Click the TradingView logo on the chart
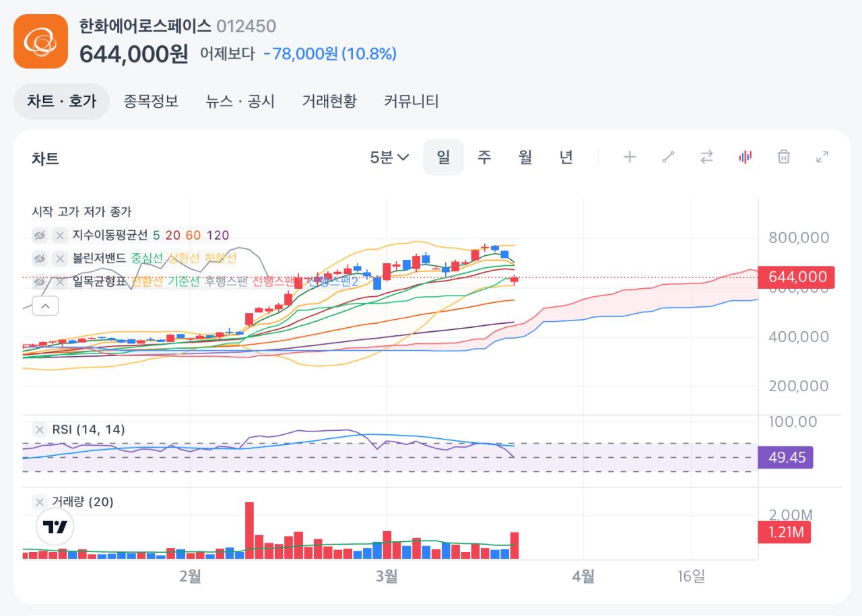Image resolution: width=862 pixels, height=616 pixels. coord(55,527)
